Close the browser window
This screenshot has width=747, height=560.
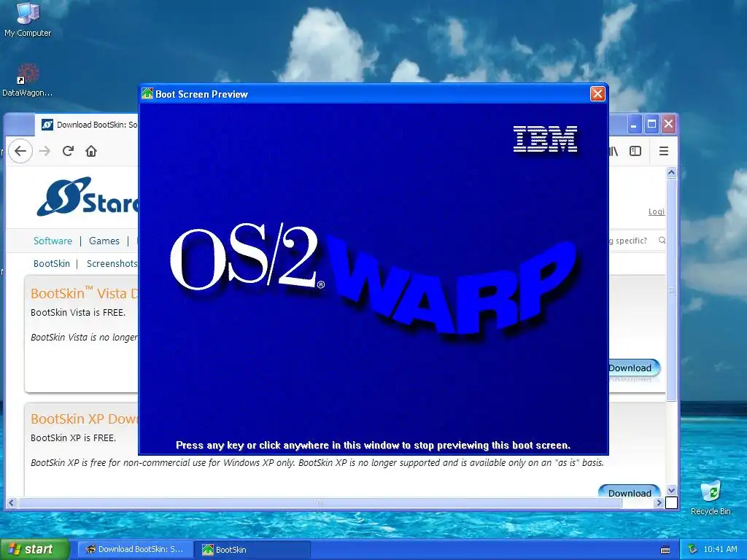pyautogui.click(x=668, y=124)
